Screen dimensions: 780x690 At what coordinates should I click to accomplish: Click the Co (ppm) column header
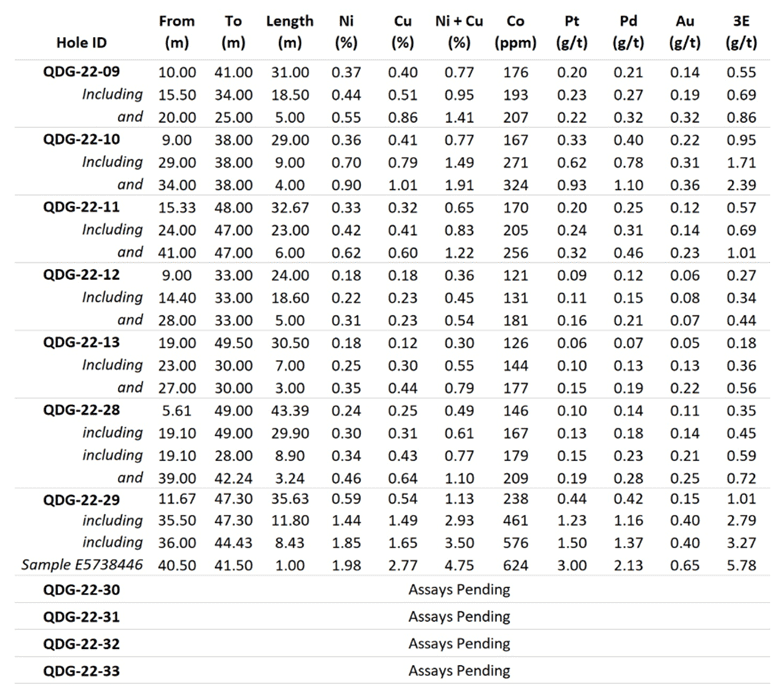[516, 32]
